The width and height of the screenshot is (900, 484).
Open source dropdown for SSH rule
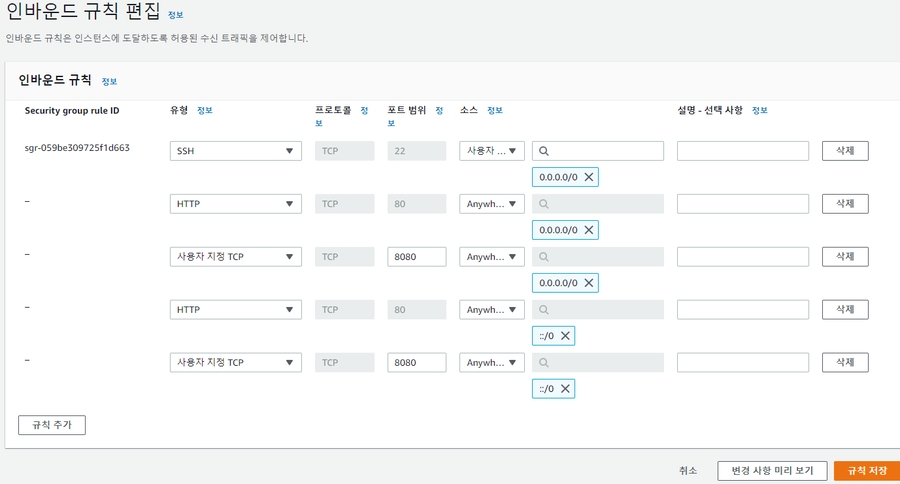[x=492, y=151]
